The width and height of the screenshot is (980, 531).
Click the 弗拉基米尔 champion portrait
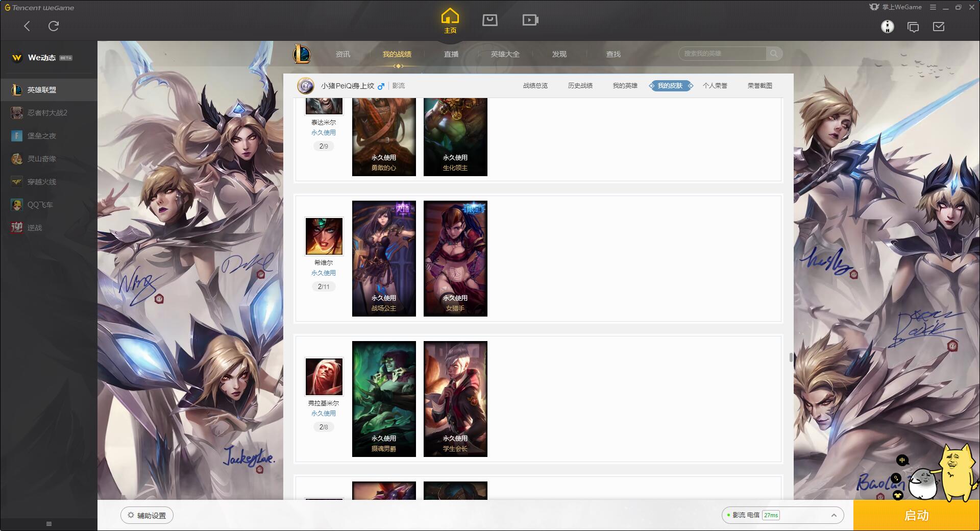[x=324, y=377]
